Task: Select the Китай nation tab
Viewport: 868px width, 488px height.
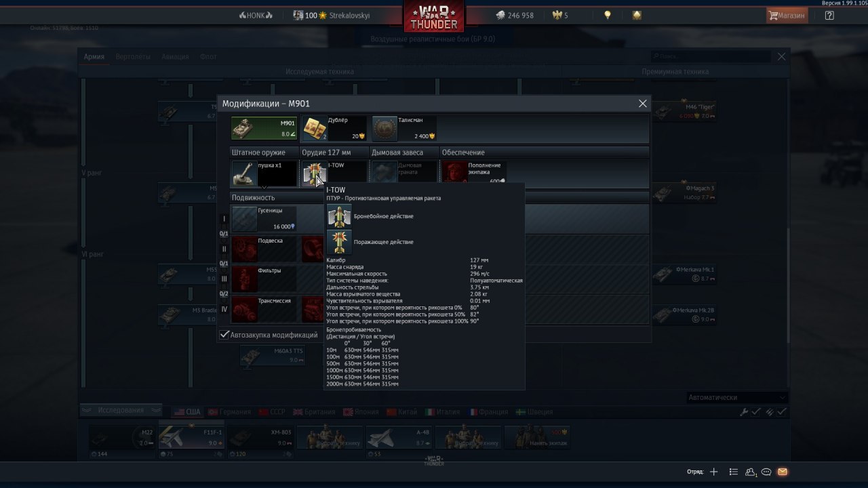Action: pyautogui.click(x=401, y=412)
